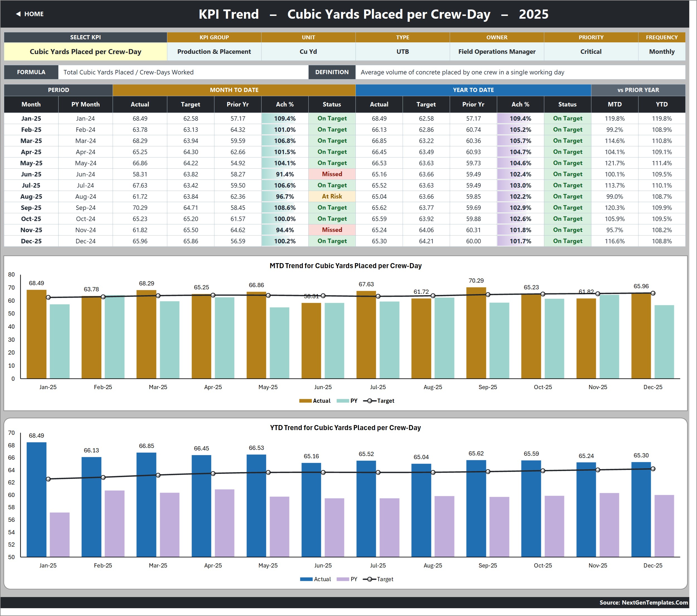Click the Dec-25 PY bar in MTD chart
This screenshot has width=697, height=616.
point(664,341)
